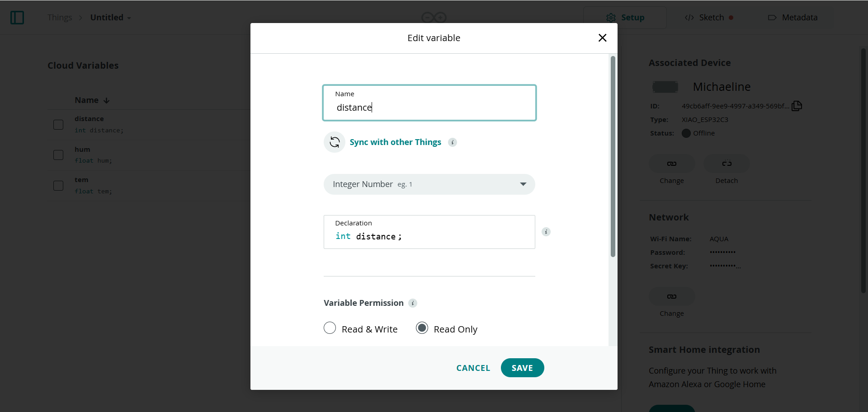This screenshot has width=868, height=412.
Task: Open info tooltip beside Sync with other Things
Action: (453, 142)
